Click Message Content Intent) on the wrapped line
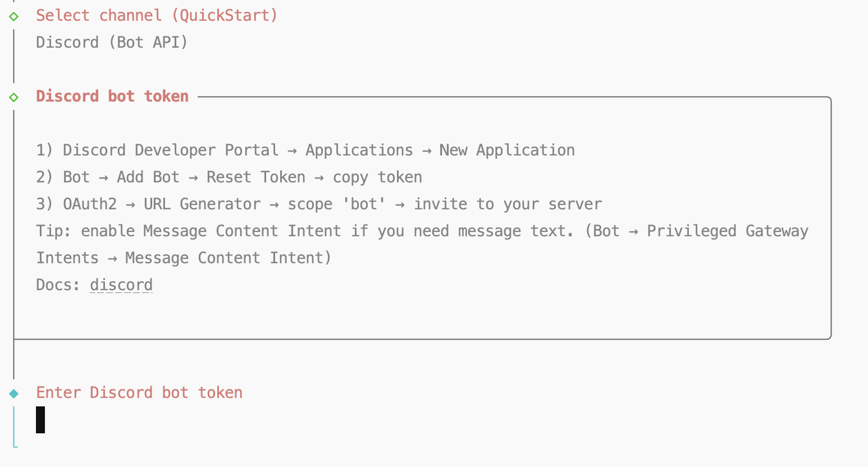 (229, 258)
